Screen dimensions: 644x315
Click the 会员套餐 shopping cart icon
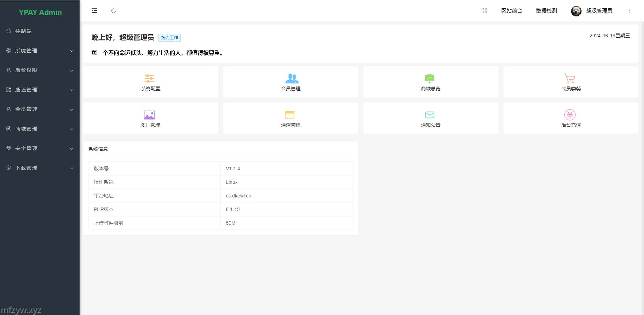click(570, 78)
